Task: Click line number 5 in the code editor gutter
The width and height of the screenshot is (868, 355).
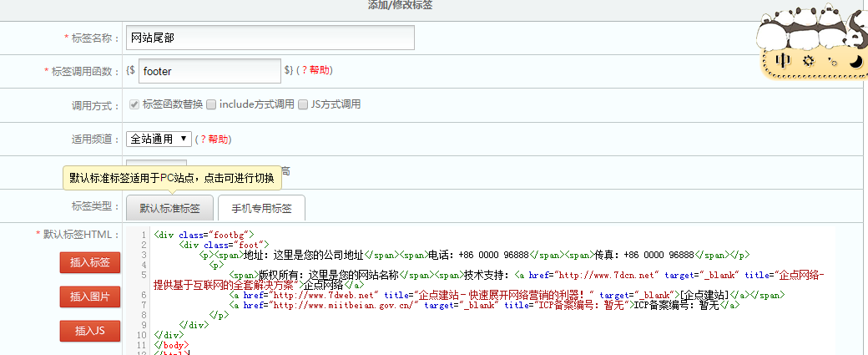Action: click(x=144, y=275)
